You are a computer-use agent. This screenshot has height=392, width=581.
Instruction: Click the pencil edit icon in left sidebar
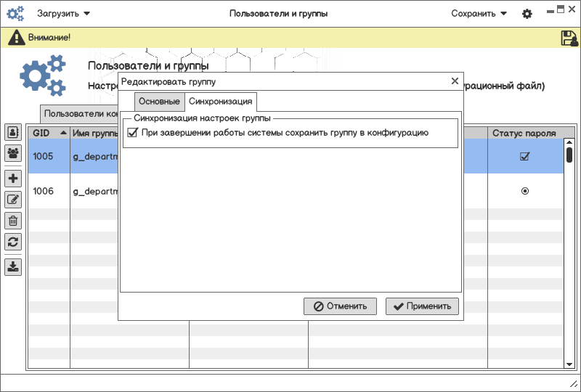click(13, 200)
